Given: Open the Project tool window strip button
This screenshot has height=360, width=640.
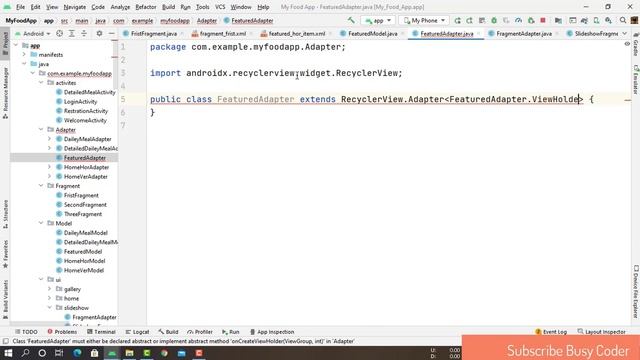Looking at the screenshot, I should (x=5, y=44).
